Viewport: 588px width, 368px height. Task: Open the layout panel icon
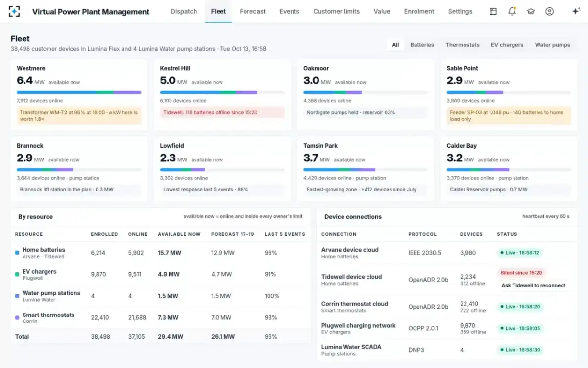click(493, 11)
